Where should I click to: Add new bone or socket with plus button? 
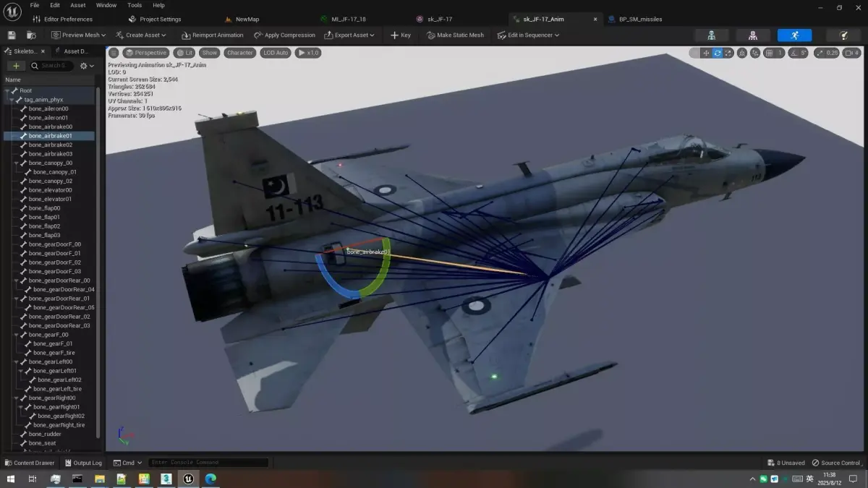point(16,66)
